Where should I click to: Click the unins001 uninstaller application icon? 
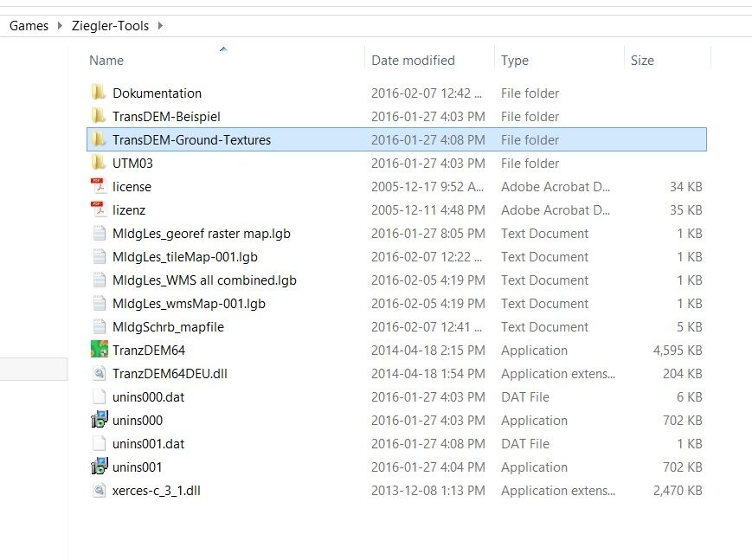coord(99,467)
